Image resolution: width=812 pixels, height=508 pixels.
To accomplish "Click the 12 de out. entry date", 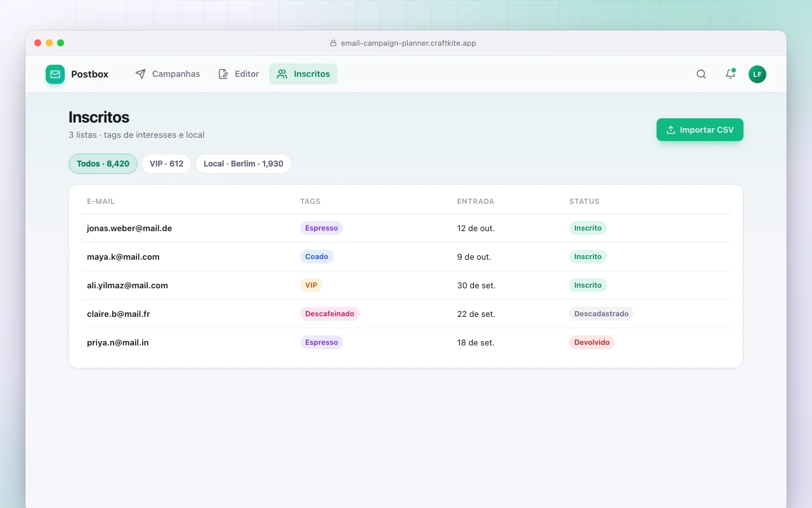I will [x=476, y=228].
